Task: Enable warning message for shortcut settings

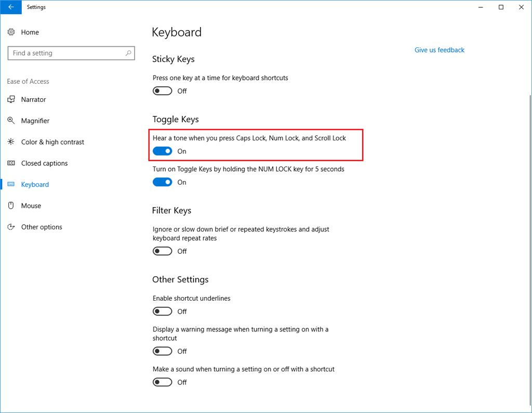Action: point(162,352)
